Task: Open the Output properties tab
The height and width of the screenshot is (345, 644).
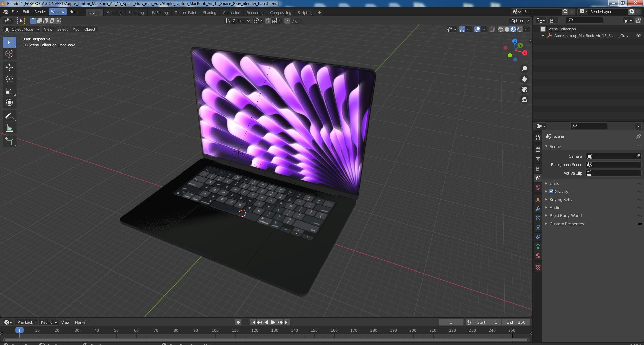Action: click(x=538, y=159)
